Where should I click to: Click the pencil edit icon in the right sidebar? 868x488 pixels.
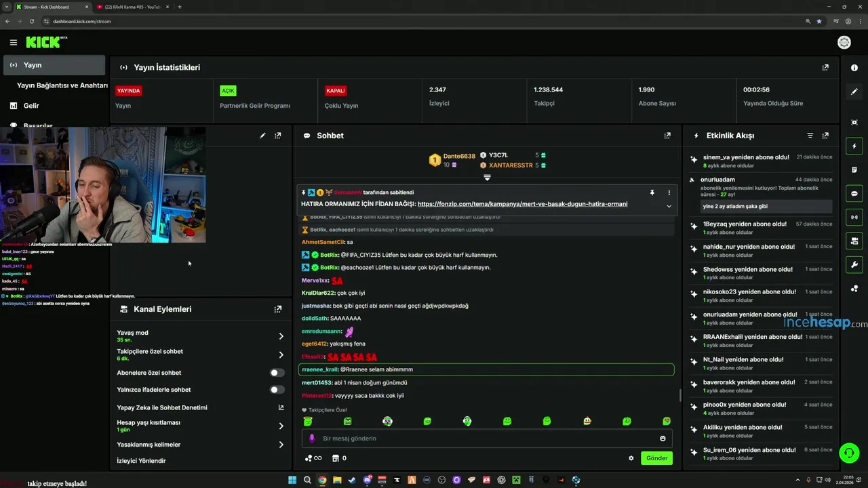point(854,91)
